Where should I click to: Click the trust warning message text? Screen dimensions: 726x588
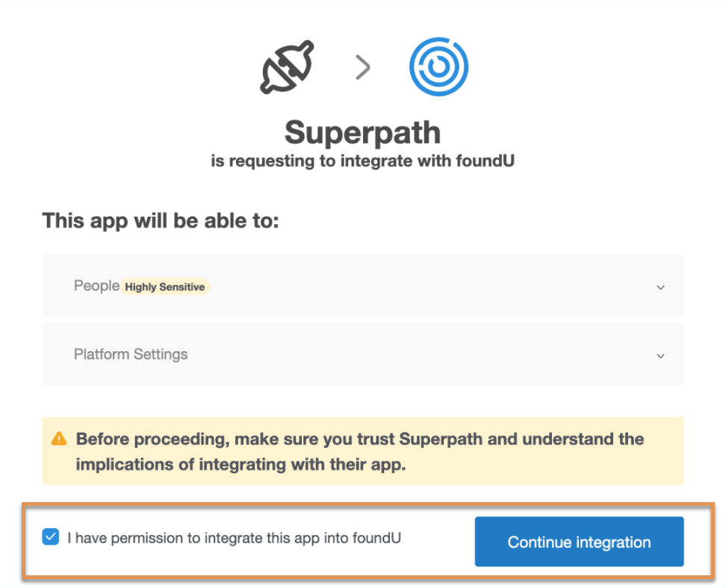(x=359, y=451)
